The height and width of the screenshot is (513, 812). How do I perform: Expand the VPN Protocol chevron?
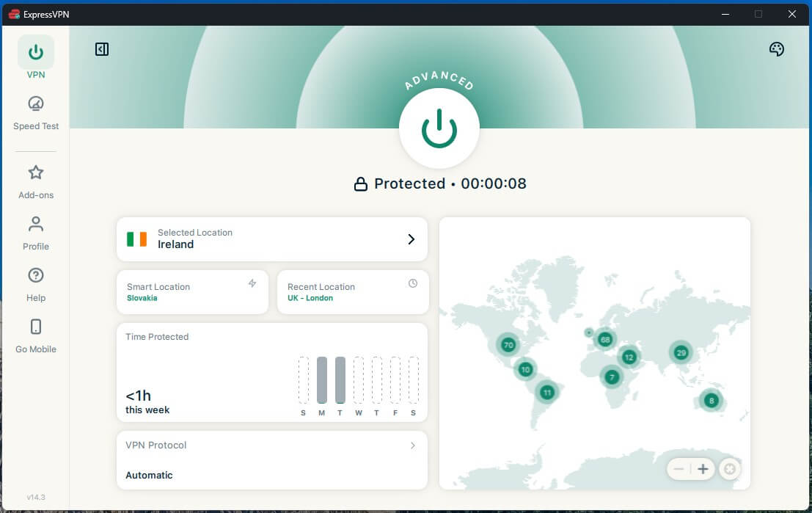click(413, 445)
